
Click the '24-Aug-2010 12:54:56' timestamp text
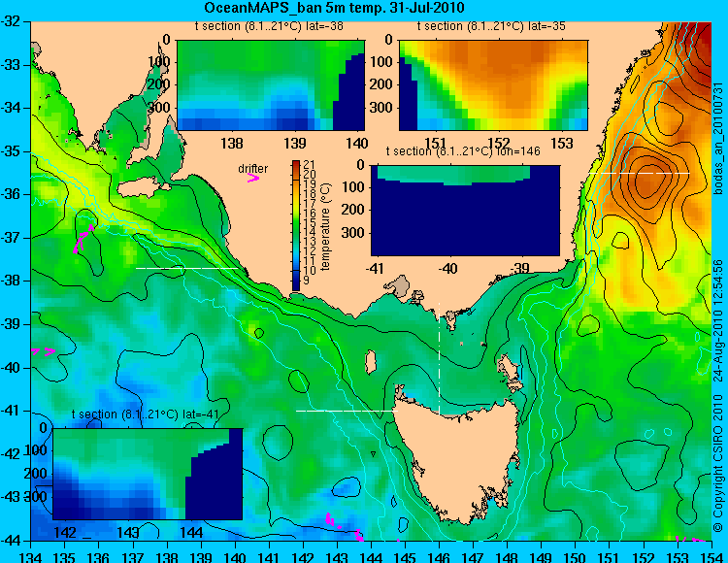[717, 319]
